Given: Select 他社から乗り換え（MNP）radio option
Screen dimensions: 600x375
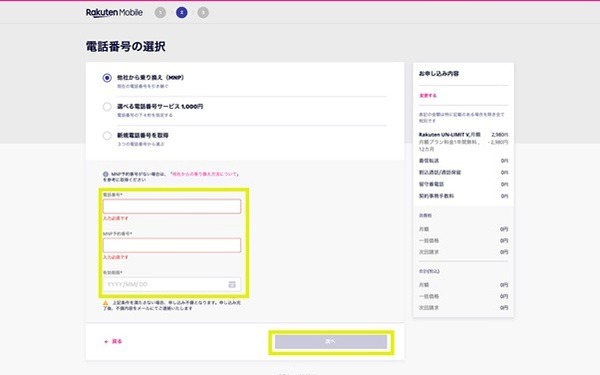Looking at the screenshot, I should coord(107,78).
